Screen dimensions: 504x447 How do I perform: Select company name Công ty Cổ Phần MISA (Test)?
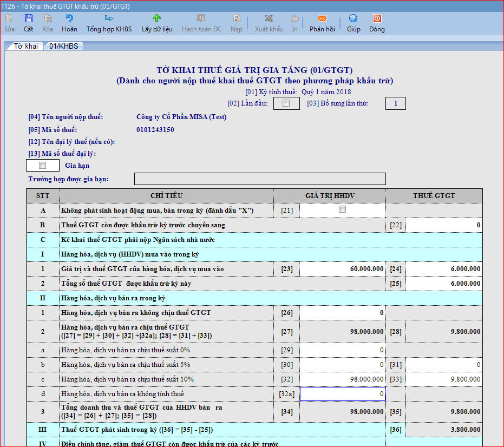point(181,117)
